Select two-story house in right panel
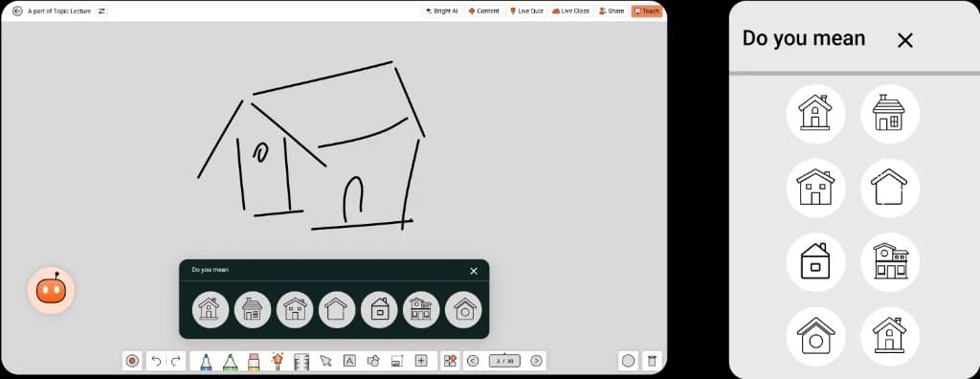The height and width of the screenshot is (379, 980). [x=890, y=262]
